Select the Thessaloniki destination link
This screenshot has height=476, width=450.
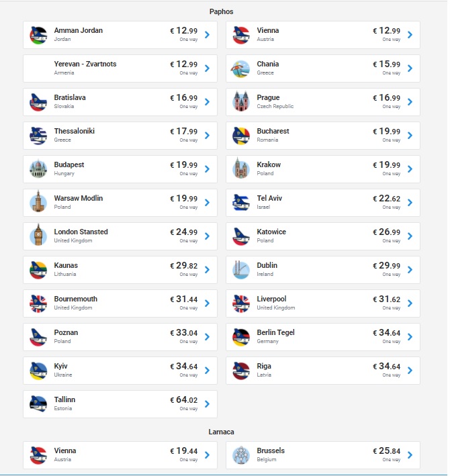(x=75, y=131)
